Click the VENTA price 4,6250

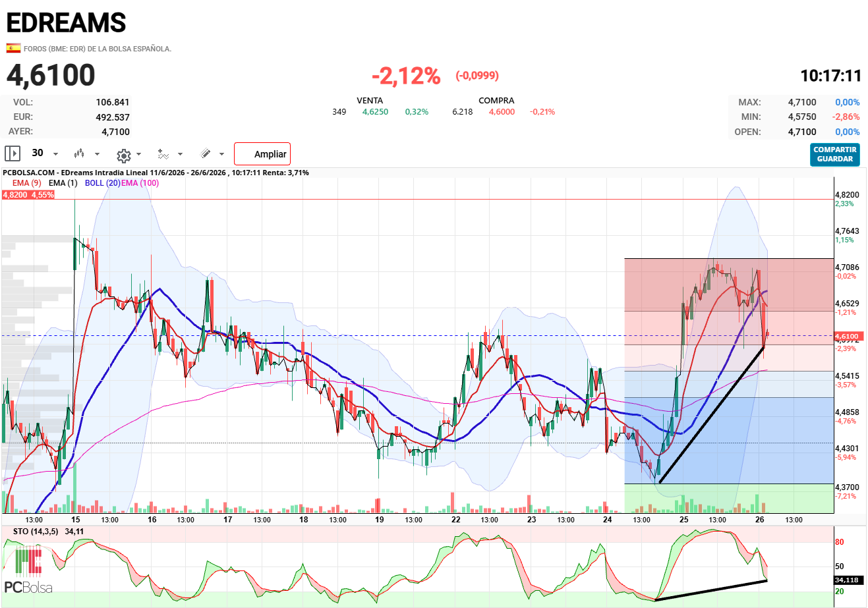click(375, 112)
